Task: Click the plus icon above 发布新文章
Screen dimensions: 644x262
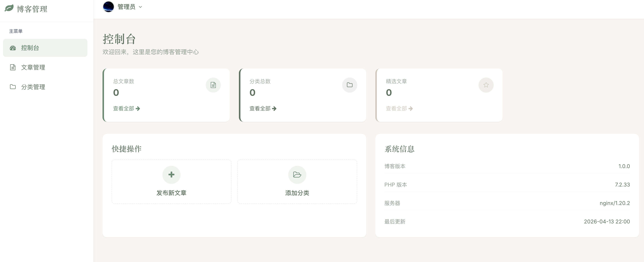Action: click(171, 175)
